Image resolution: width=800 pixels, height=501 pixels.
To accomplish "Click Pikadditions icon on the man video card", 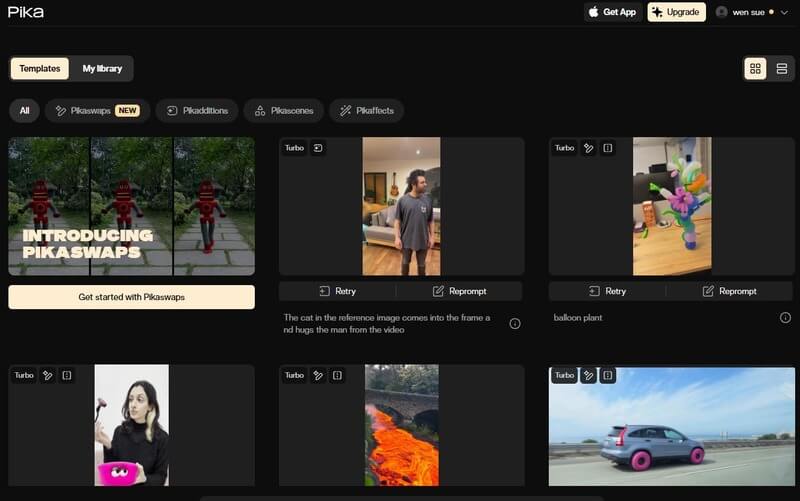I will point(318,148).
